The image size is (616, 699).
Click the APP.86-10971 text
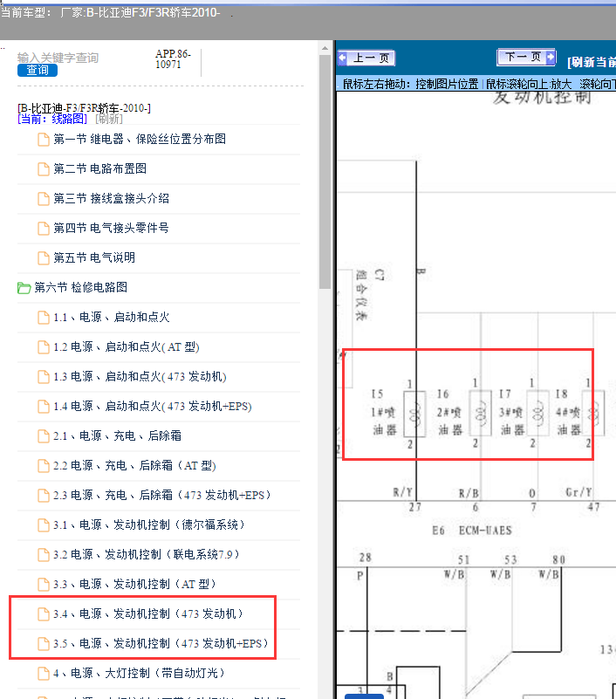(173, 59)
